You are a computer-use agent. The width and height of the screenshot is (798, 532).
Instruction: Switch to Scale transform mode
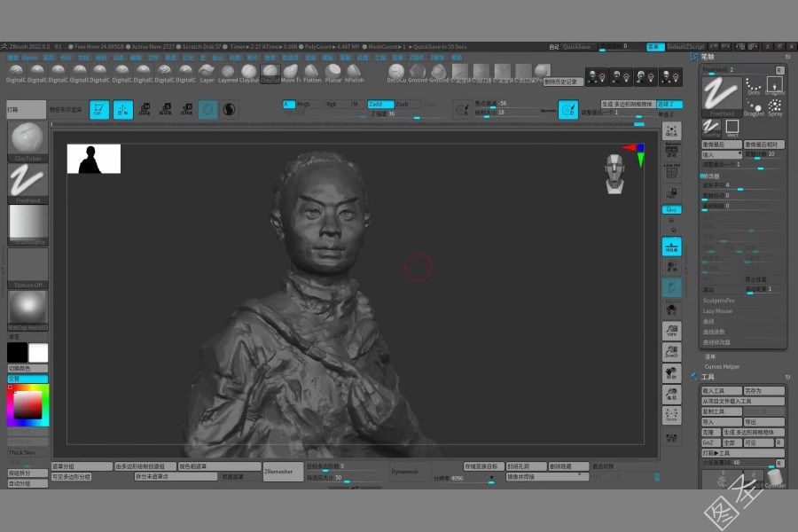(x=166, y=109)
